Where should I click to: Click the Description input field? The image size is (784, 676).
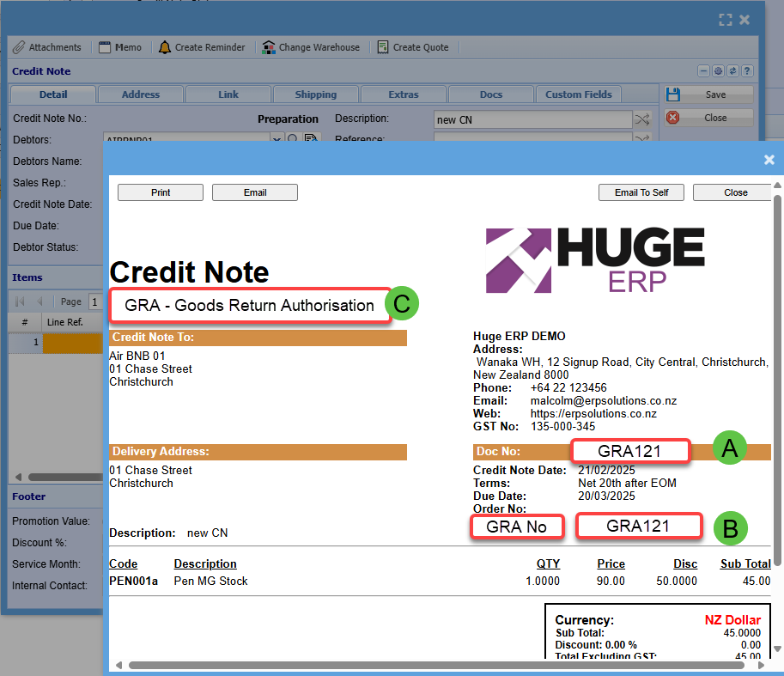point(532,119)
